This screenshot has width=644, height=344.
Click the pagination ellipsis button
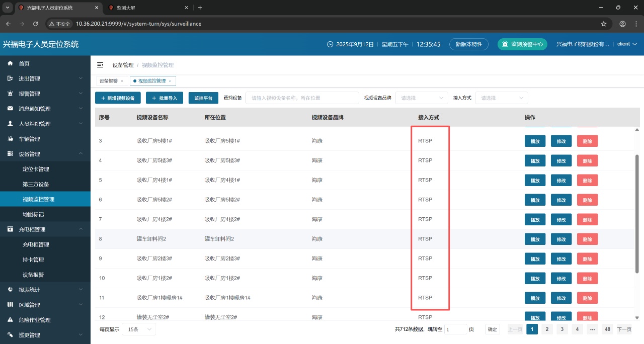coord(592,329)
